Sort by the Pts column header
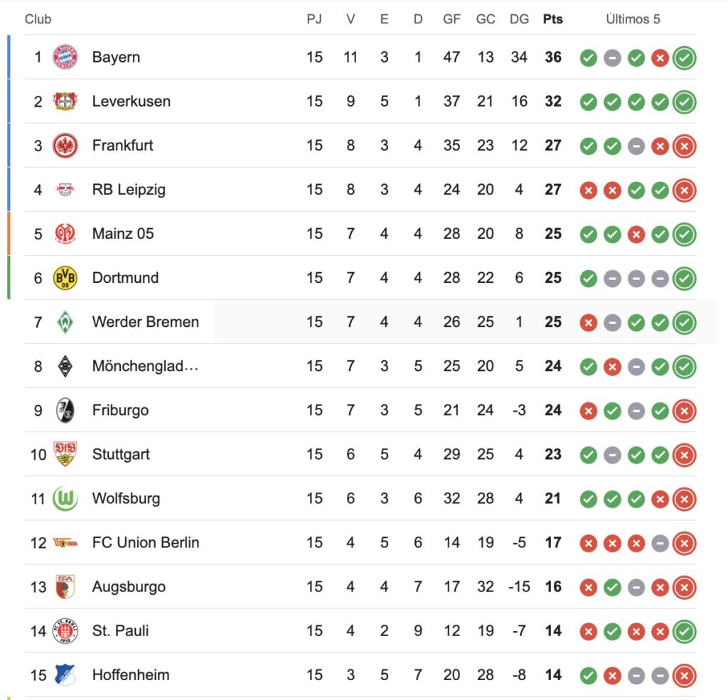The height and width of the screenshot is (700, 728). tap(553, 19)
